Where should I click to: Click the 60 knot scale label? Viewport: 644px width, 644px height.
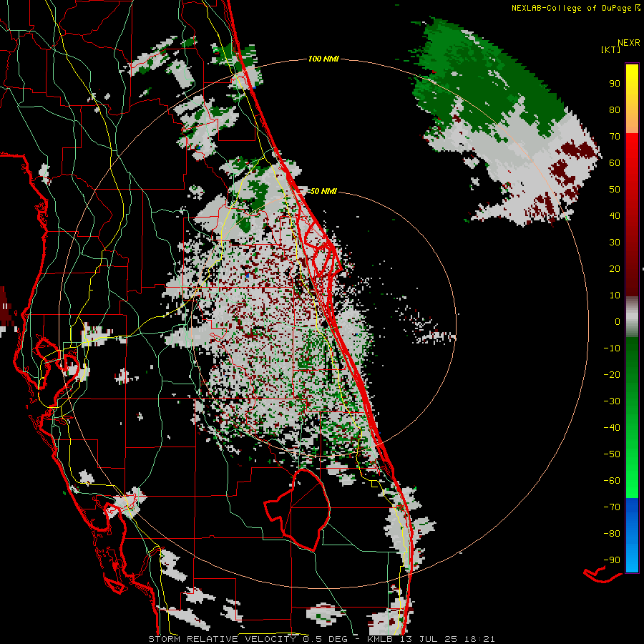pos(615,163)
